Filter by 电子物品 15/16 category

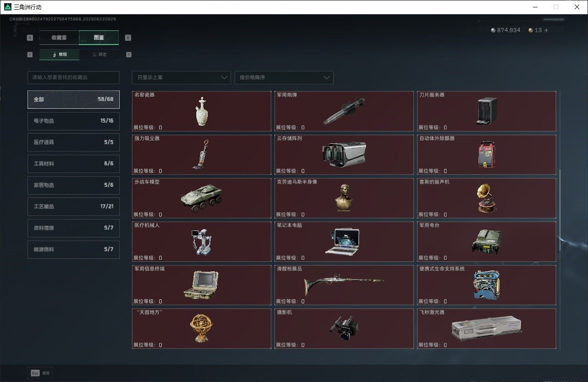click(73, 121)
